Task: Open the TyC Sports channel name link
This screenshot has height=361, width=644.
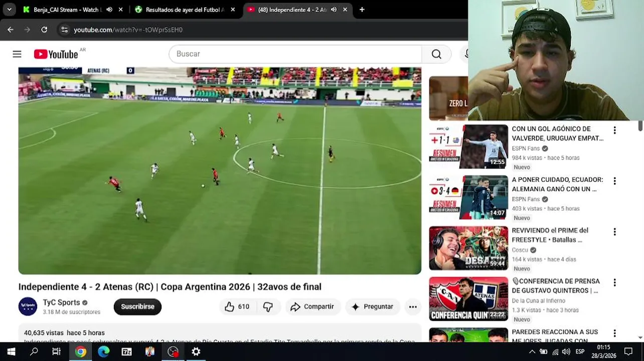Action: [x=61, y=302]
